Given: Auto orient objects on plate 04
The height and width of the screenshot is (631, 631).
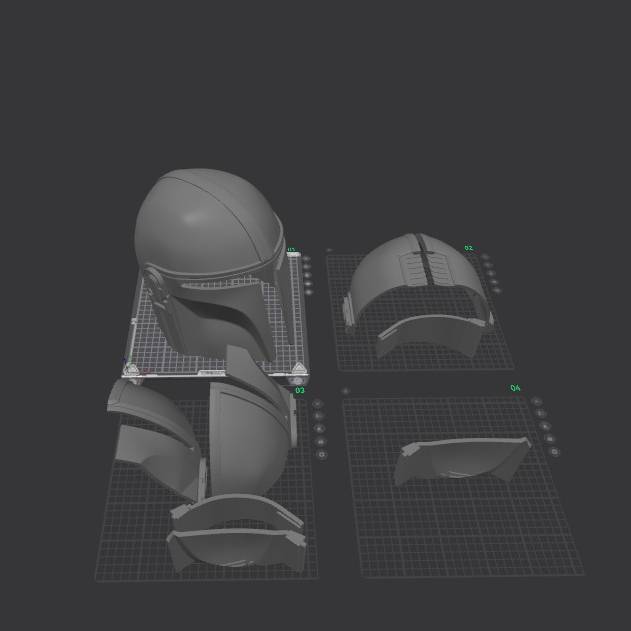Looking at the screenshot, I should (541, 413).
